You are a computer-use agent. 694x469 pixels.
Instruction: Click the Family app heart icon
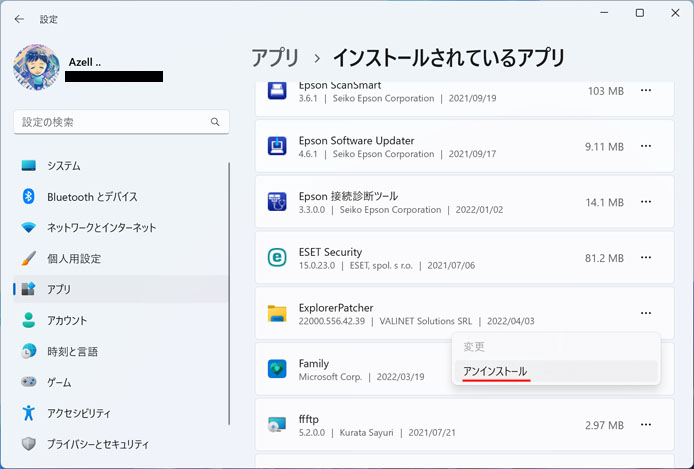pos(277,369)
